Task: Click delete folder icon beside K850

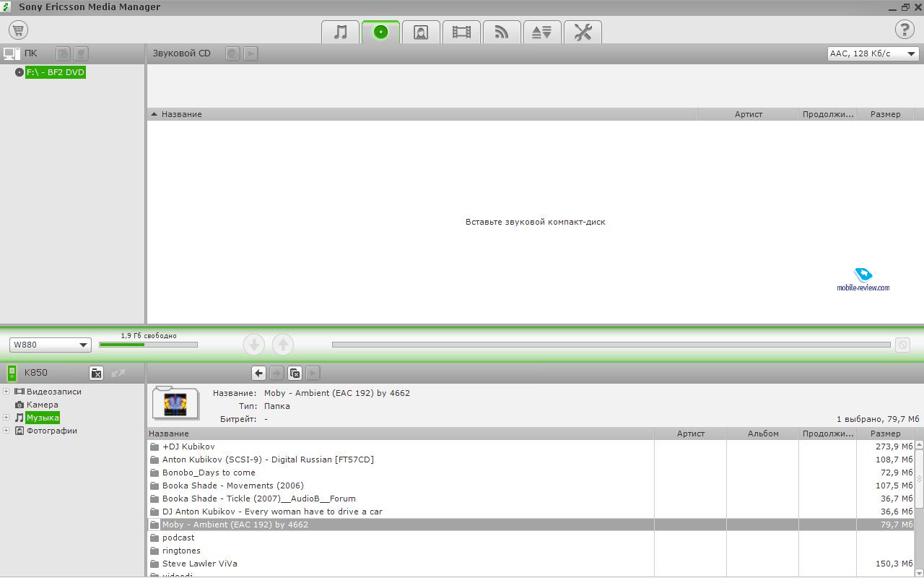Action: 96,373
